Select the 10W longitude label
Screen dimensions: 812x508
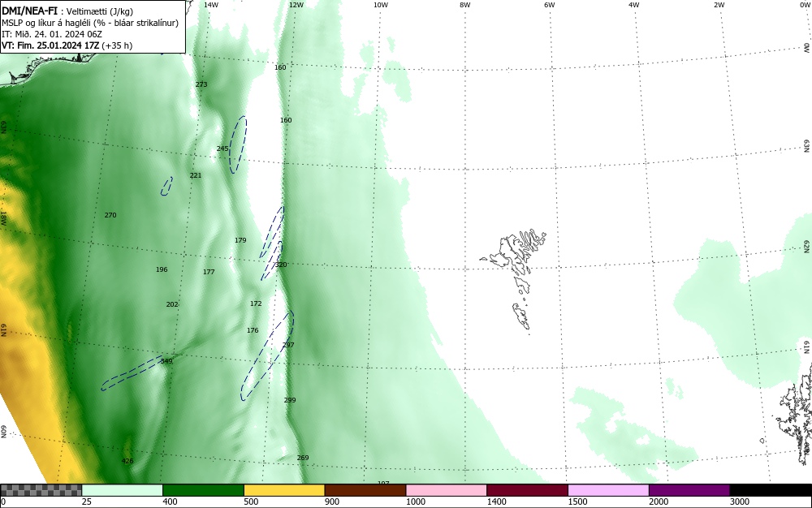coord(381,5)
